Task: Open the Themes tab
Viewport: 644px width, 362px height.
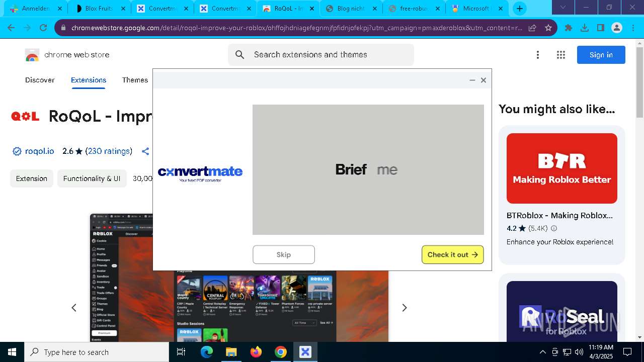Action: pos(135,80)
